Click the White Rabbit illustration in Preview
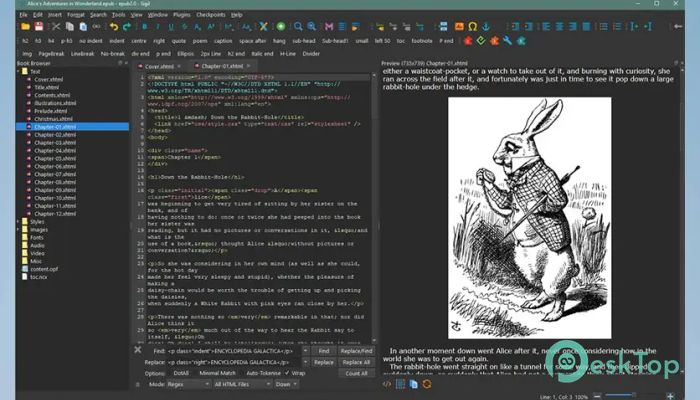The image size is (700, 400). point(529,218)
